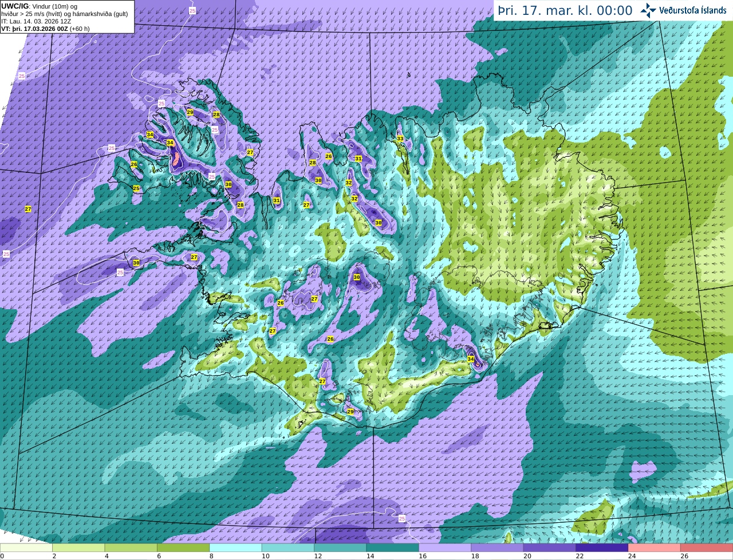Pick the 6 to 8 green scale swatch

click(183, 548)
